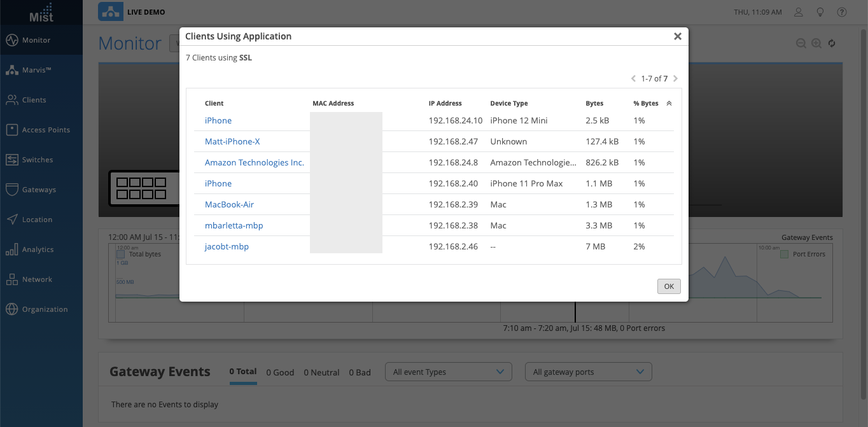Close the Clients Using Application dialog
This screenshot has width=868, height=427.
pyautogui.click(x=678, y=36)
